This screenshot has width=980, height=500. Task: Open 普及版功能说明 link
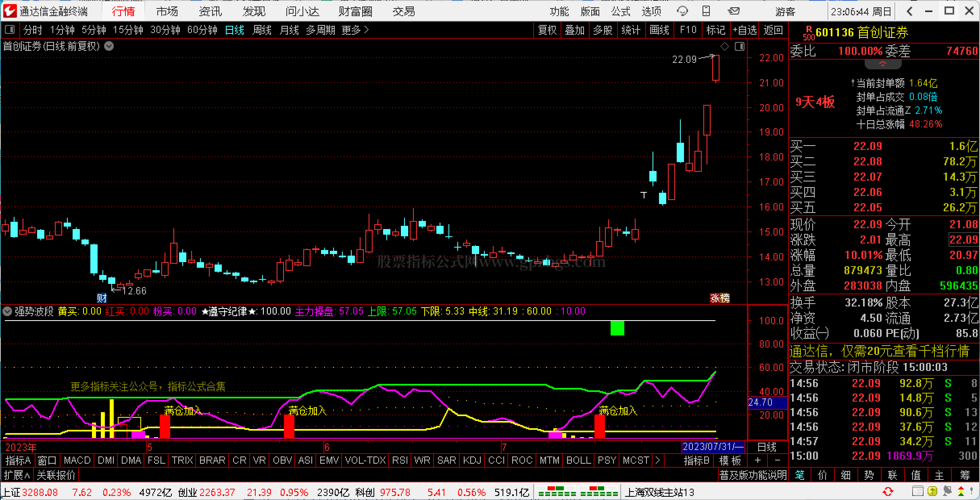click(x=753, y=475)
